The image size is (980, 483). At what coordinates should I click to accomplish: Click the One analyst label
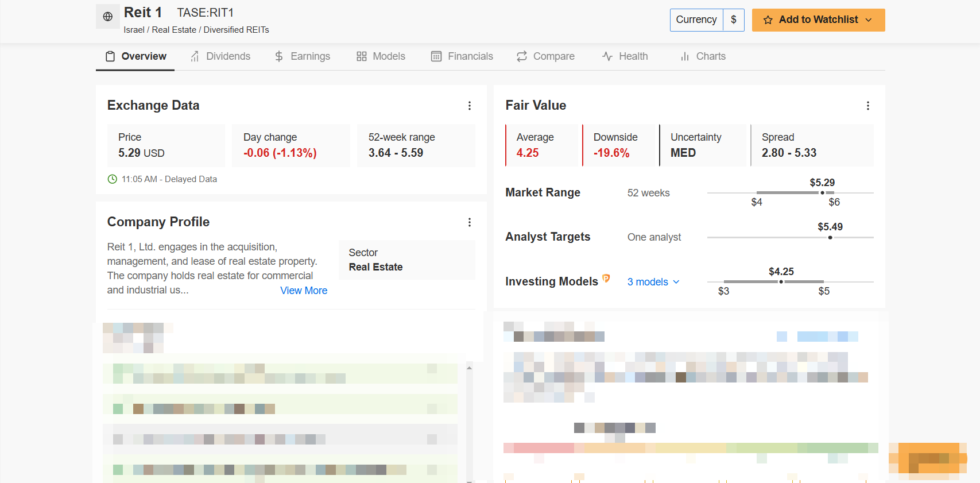click(x=654, y=237)
